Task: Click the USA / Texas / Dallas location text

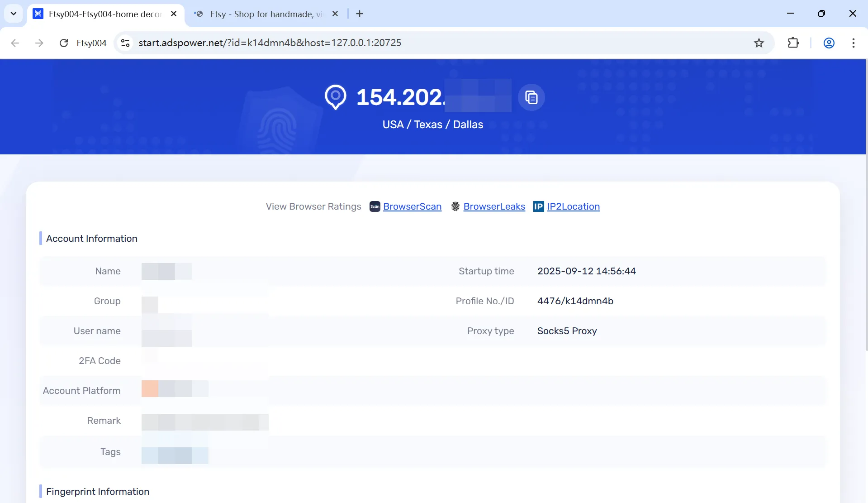Action: pos(432,125)
